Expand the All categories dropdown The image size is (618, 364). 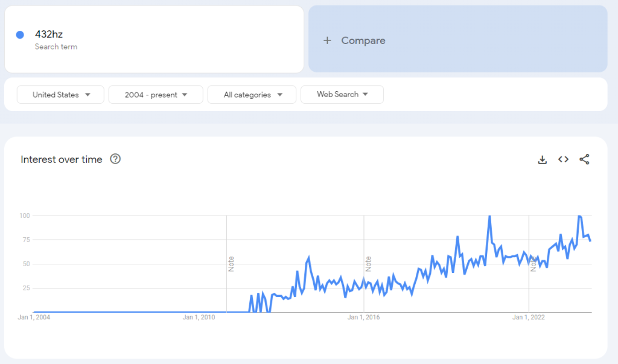pyautogui.click(x=252, y=95)
